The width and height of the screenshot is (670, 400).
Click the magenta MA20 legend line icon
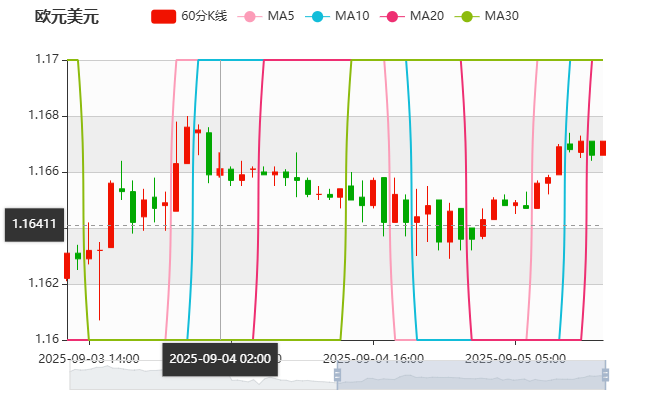pyautogui.click(x=392, y=17)
